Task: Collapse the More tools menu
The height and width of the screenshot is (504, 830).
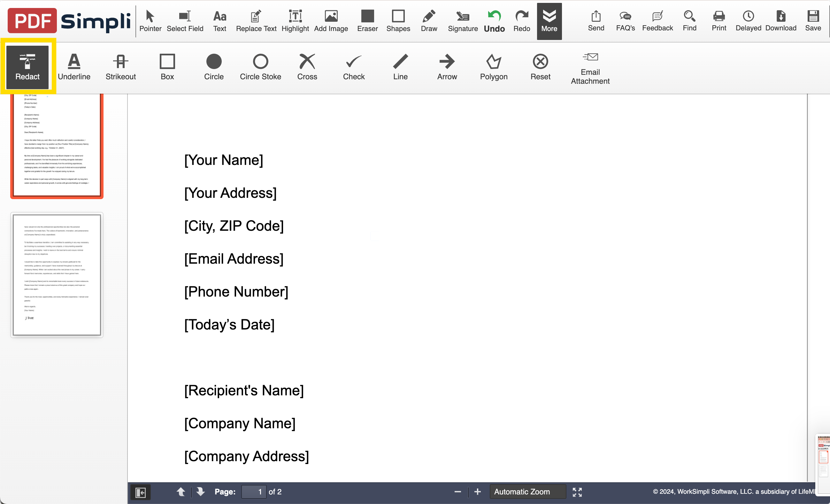Action: [x=549, y=21]
